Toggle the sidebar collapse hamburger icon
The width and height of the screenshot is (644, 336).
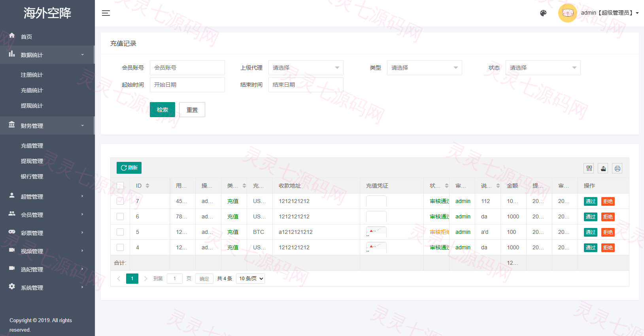tap(106, 13)
